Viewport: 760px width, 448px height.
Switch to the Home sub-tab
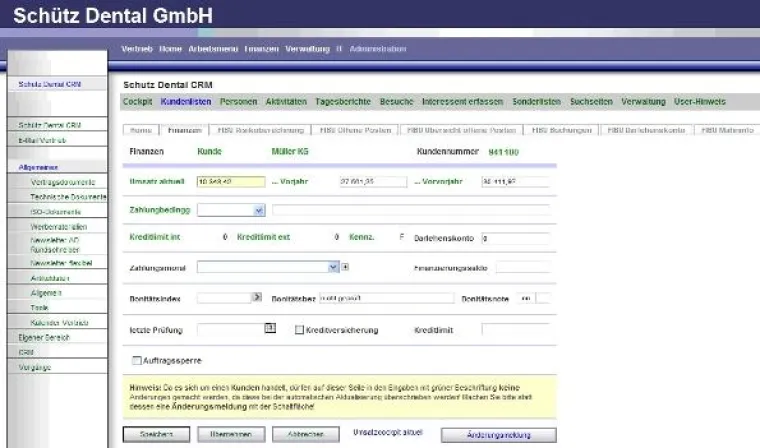(141, 130)
